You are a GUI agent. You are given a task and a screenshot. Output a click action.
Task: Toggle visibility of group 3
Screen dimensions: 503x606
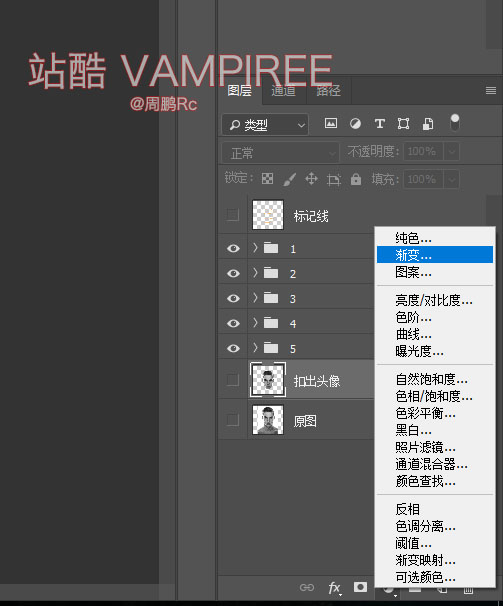pos(233,298)
